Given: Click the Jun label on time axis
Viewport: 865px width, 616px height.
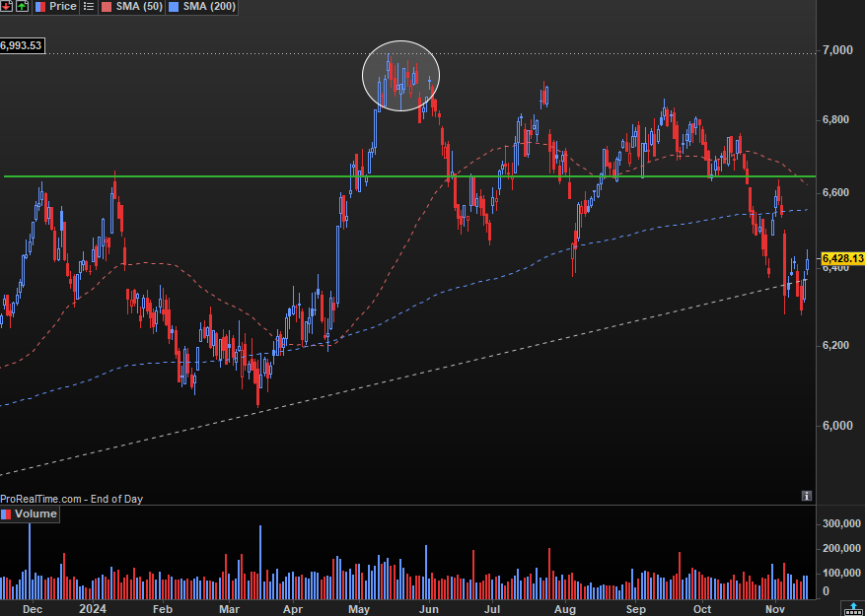Looking at the screenshot, I should pyautogui.click(x=428, y=609).
